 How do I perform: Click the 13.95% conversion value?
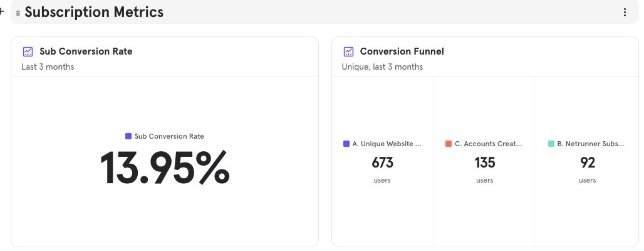pos(165,168)
